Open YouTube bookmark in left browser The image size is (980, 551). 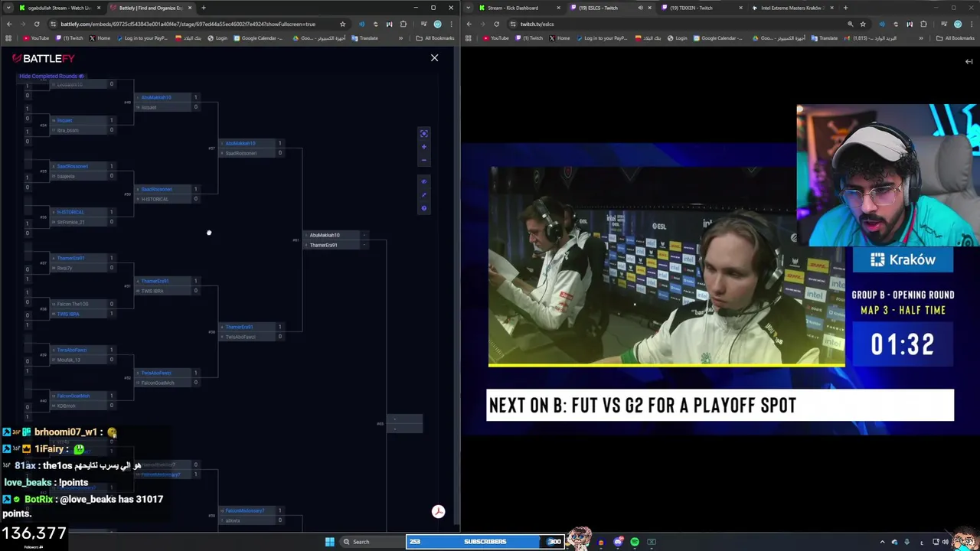pos(36,38)
